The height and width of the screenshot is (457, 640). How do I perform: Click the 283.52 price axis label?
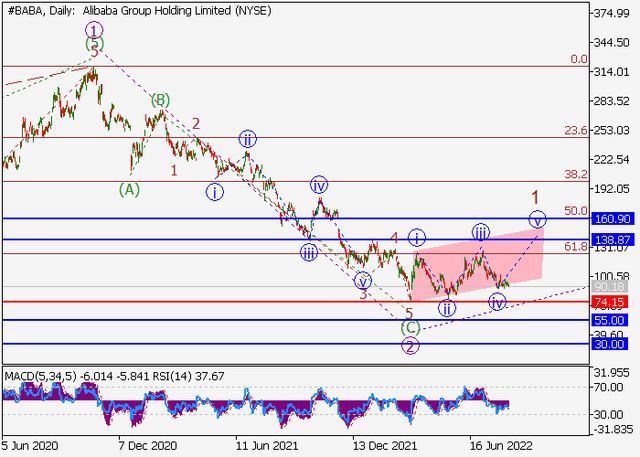coord(611,101)
